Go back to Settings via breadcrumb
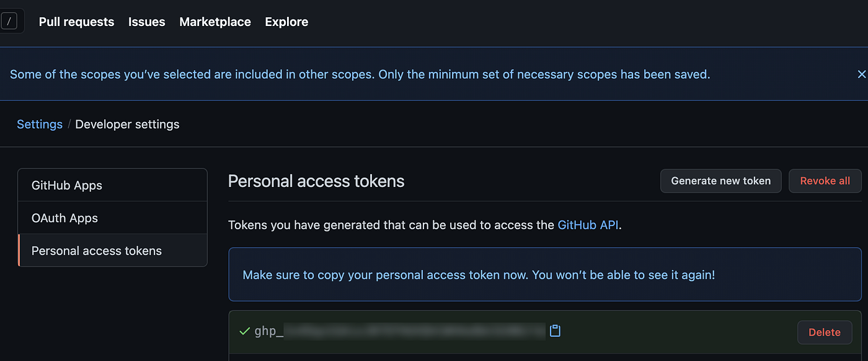868x361 pixels. click(x=39, y=124)
